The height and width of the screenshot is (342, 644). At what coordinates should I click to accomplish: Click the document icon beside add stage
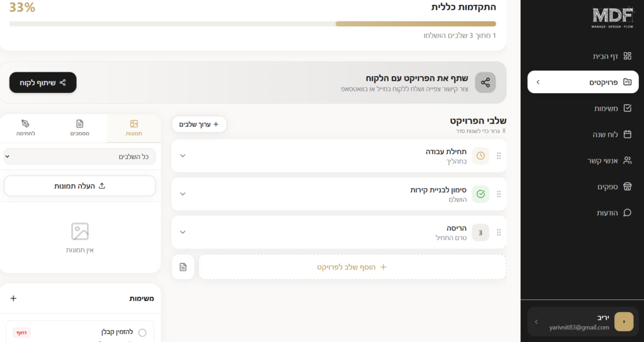click(x=183, y=267)
